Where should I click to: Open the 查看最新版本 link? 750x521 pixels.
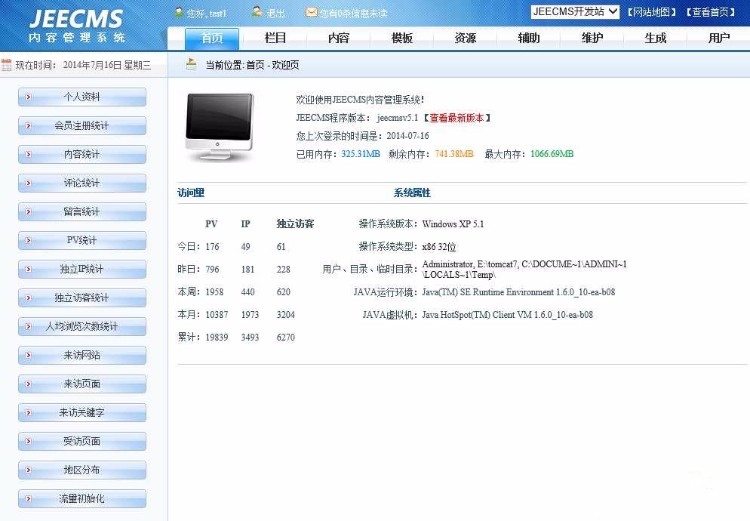[x=457, y=118]
